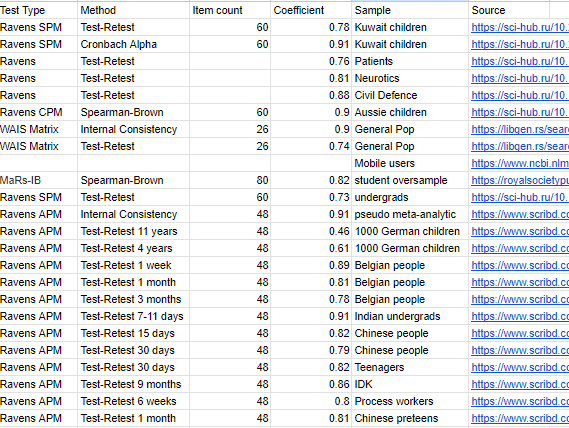Select the Item count header cell
This screenshot has height=428, width=569.
230,10
